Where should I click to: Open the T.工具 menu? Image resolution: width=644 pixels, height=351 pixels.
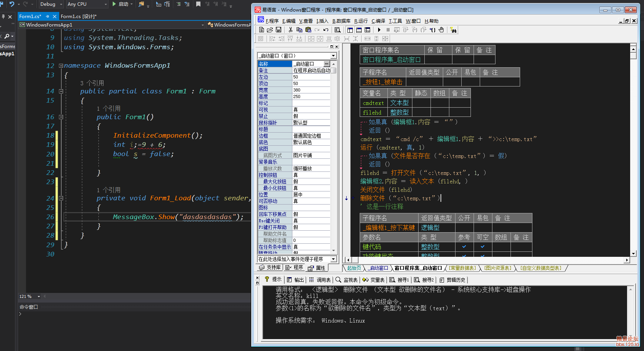[x=395, y=21]
